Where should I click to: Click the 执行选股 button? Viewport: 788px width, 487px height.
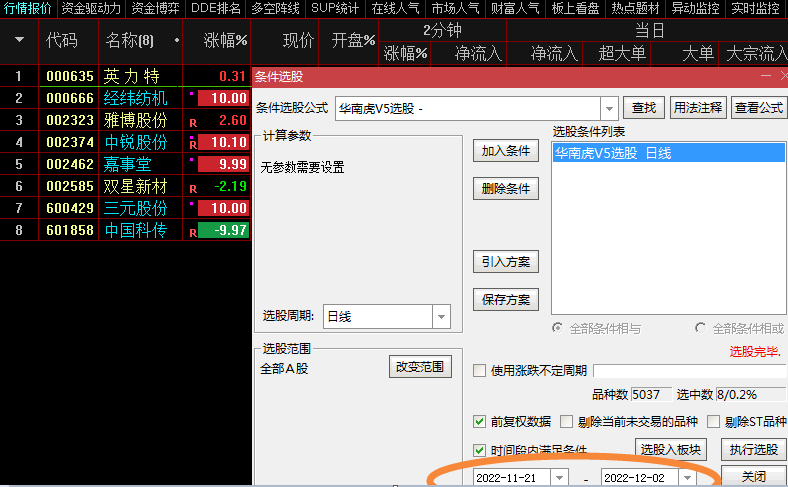point(753,449)
